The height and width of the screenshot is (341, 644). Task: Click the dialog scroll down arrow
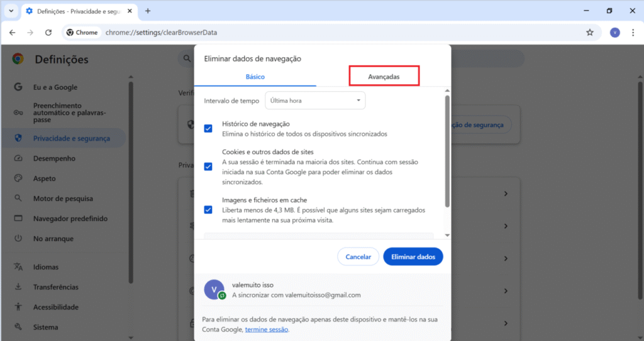coord(447,235)
